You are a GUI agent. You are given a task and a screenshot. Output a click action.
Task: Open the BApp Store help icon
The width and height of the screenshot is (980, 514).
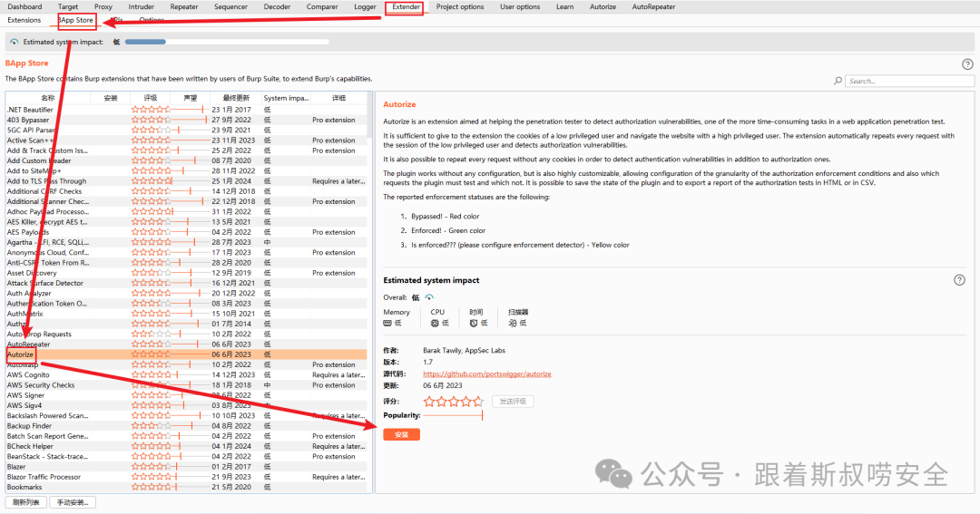pos(967,63)
